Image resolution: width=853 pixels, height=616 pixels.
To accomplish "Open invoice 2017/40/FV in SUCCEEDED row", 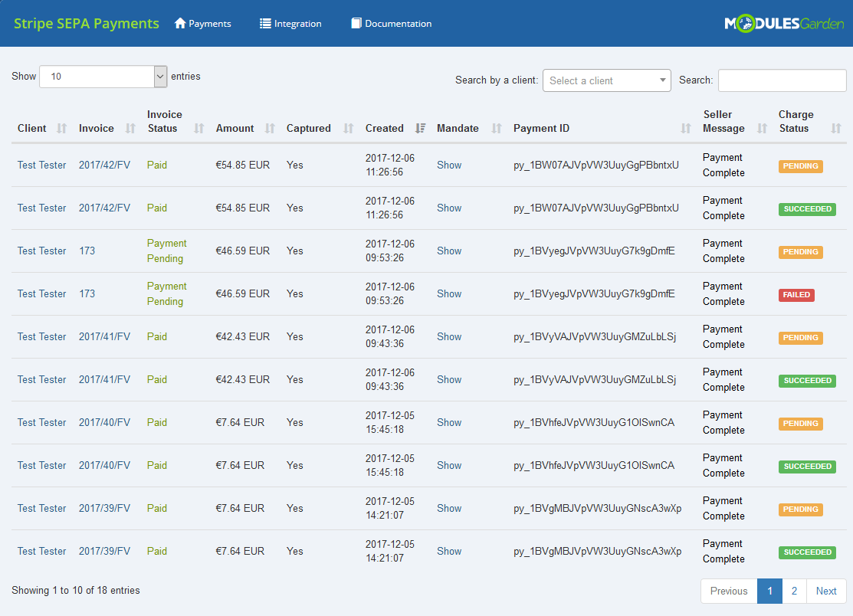I will click(x=104, y=466).
